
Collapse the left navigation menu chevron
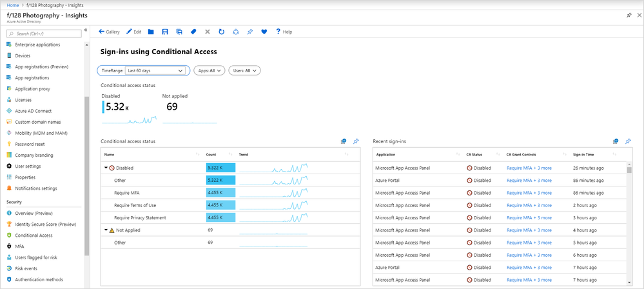86,30
